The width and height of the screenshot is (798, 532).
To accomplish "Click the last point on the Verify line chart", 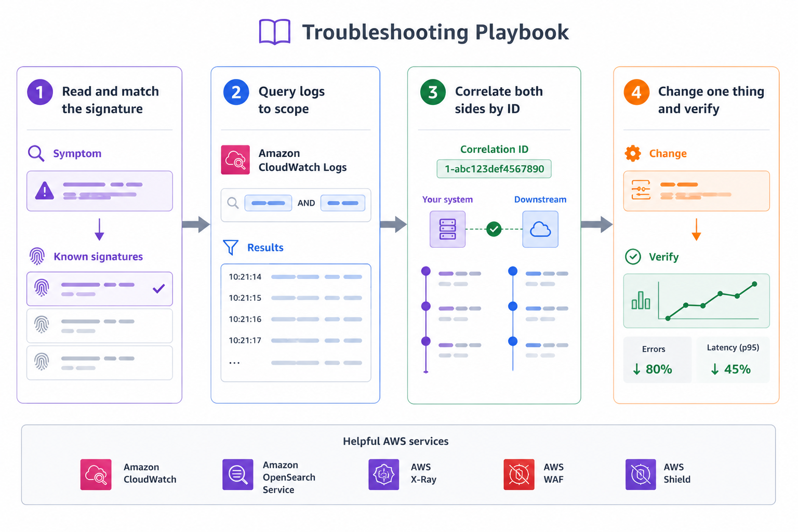I will click(x=754, y=284).
